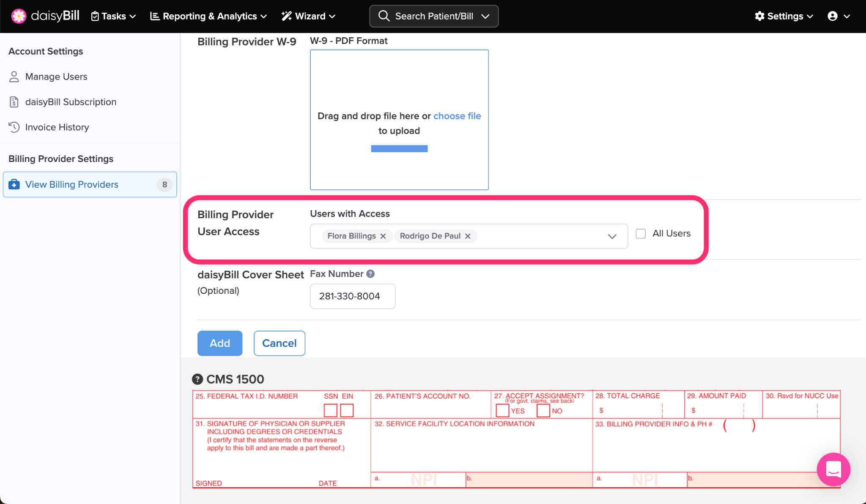This screenshot has height=504, width=866.
Task: Click the daisyBill flower logo
Action: coord(19,16)
